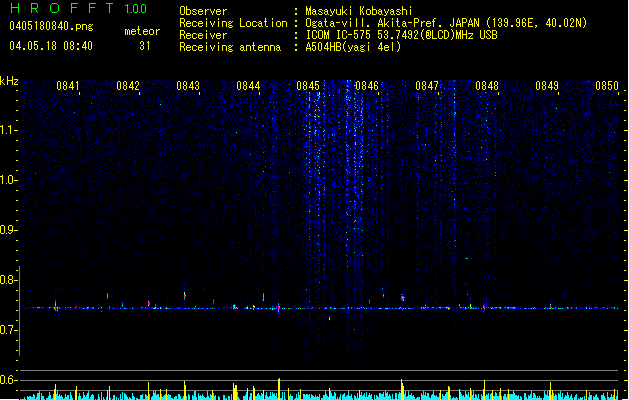Click the 0850 time marker

tap(607, 86)
